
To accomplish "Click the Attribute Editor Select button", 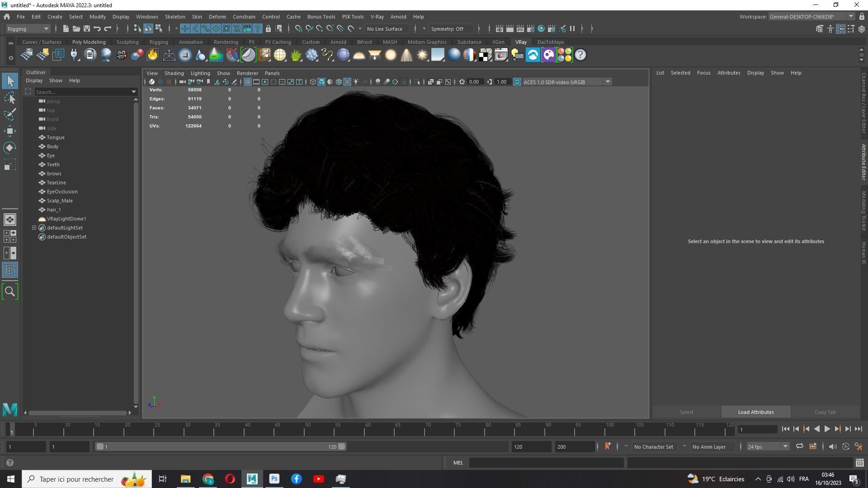I will (686, 412).
